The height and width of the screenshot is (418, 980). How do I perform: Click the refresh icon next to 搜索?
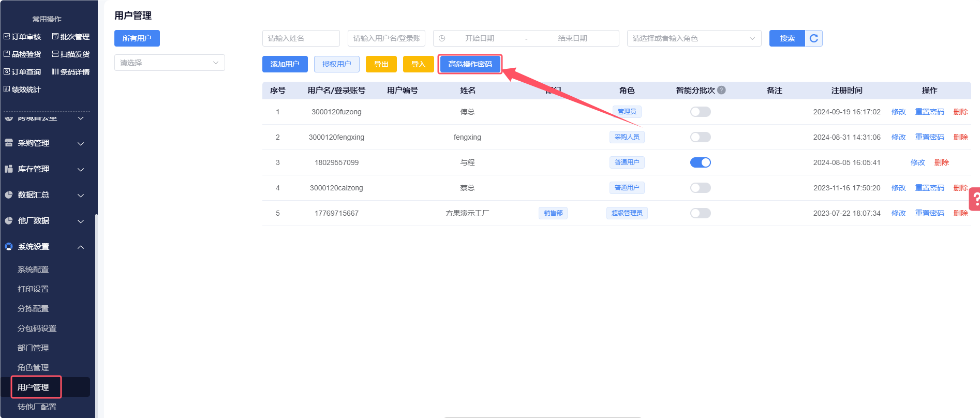click(x=813, y=38)
